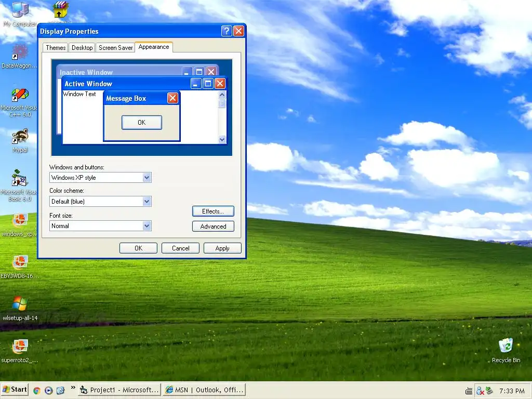Click the Inactive Window title in preview
This screenshot has height=399, width=532.
[86, 72]
